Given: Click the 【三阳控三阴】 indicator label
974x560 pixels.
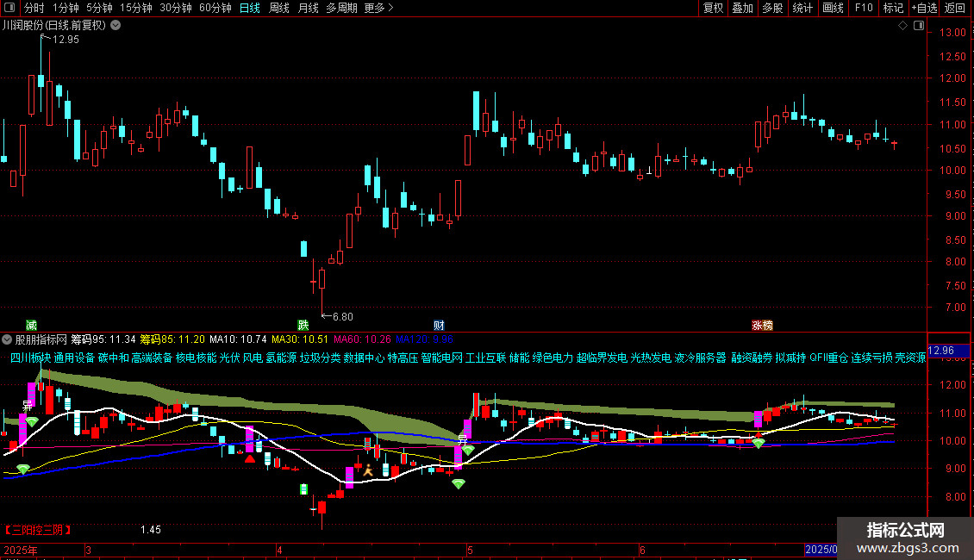Looking at the screenshot, I should (x=37, y=530).
